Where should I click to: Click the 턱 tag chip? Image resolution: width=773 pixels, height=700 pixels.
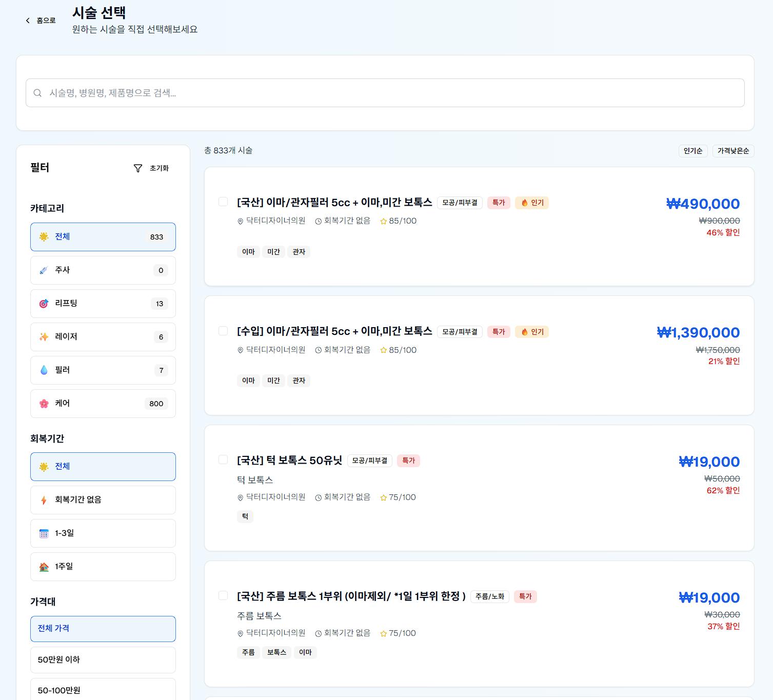245,516
